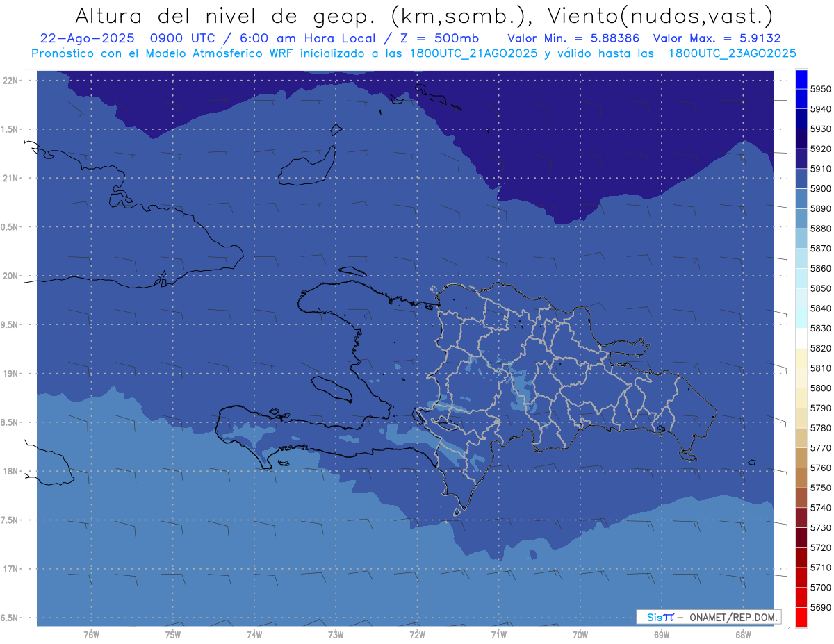Click the "5690" colorbar label
Image resolution: width=834 pixels, height=644 pixels.
(x=820, y=608)
